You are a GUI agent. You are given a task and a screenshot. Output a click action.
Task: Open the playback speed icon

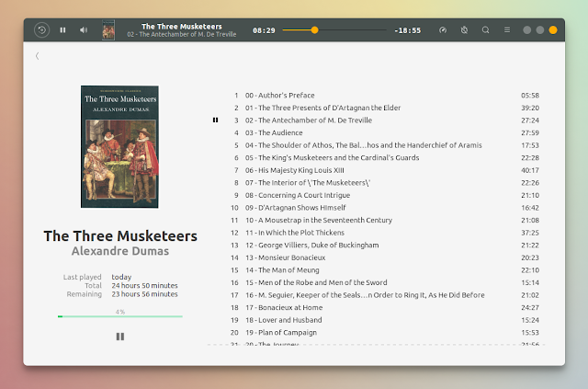(x=443, y=30)
